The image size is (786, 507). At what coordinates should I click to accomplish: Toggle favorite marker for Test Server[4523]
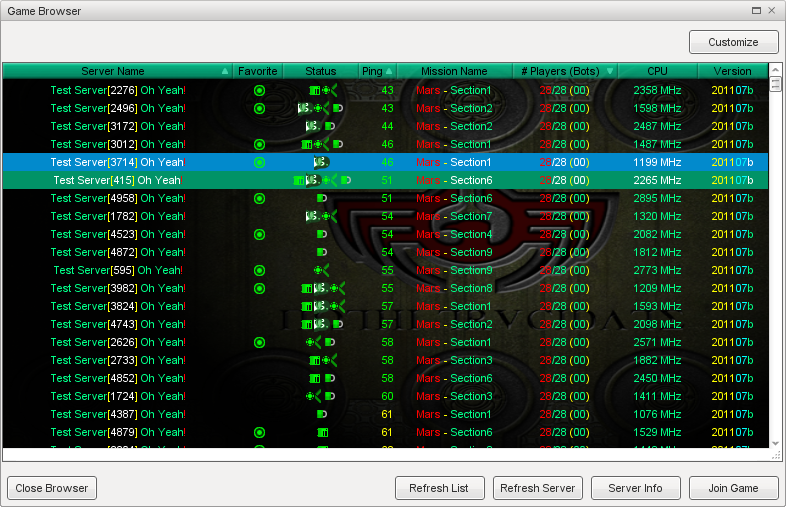(259, 235)
